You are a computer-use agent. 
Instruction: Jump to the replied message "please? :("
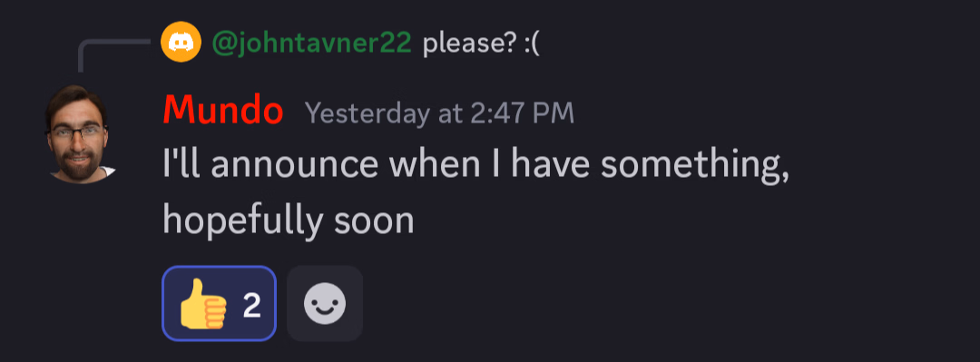tap(481, 44)
